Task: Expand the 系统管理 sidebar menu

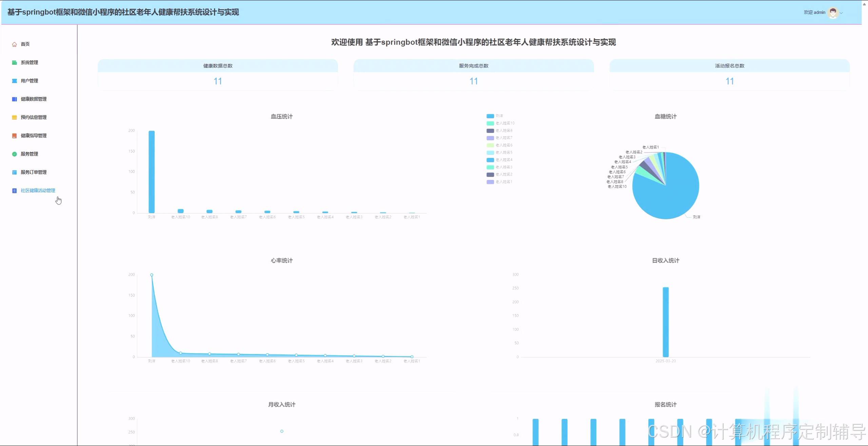Action: tap(29, 62)
